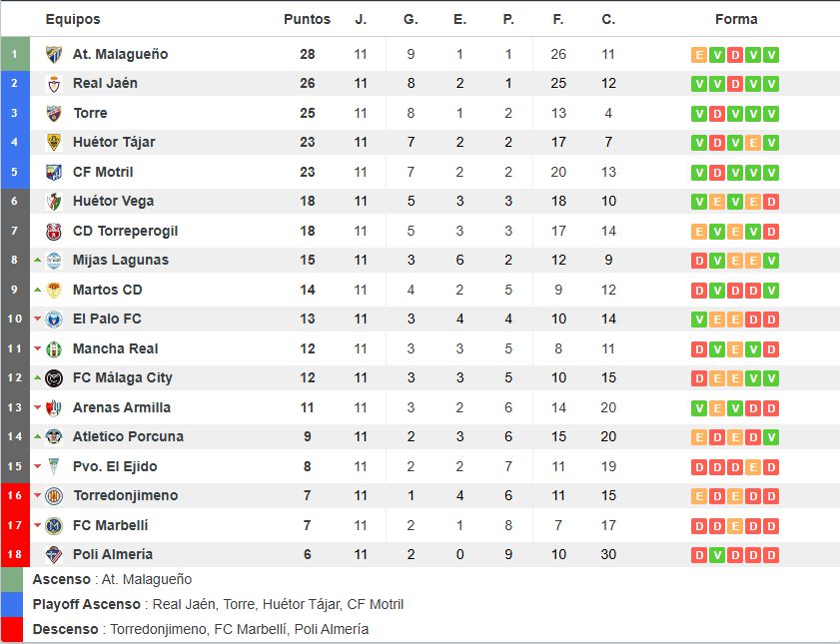Sort by the Equipos column header
Viewport: 840px width, 644px height.
73,19
